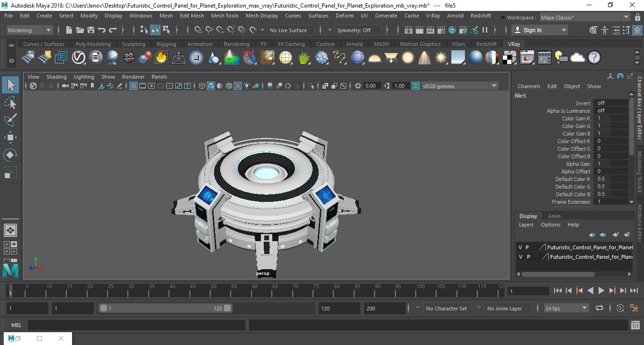Activate the Move tool
Image resolution: width=644 pixels, height=345 pixels.
tap(10, 137)
